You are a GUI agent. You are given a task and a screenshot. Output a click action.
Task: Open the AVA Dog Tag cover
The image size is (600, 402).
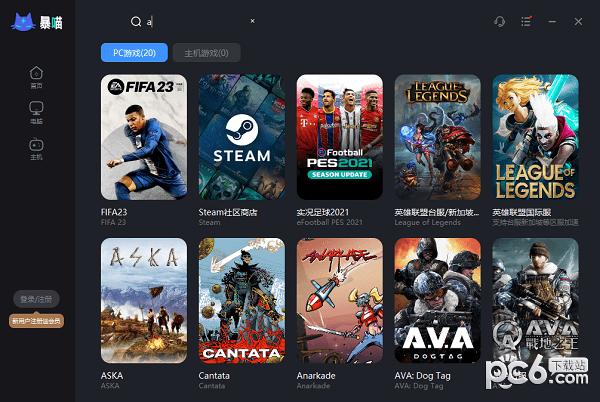coord(438,301)
